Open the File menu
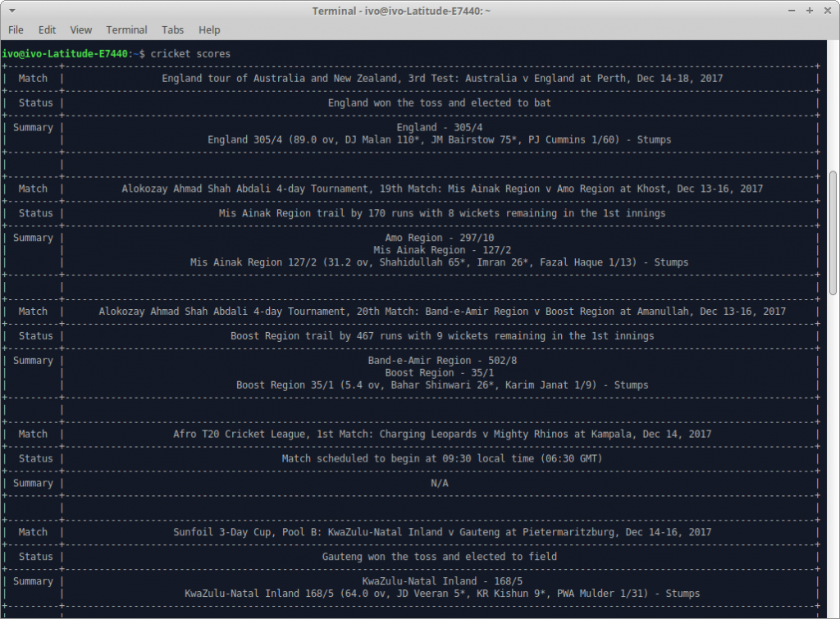 pyautogui.click(x=16, y=30)
